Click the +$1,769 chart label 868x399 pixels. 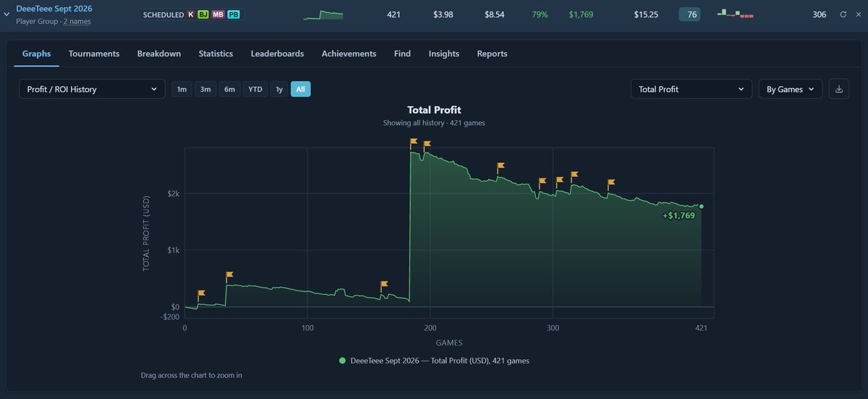point(678,215)
